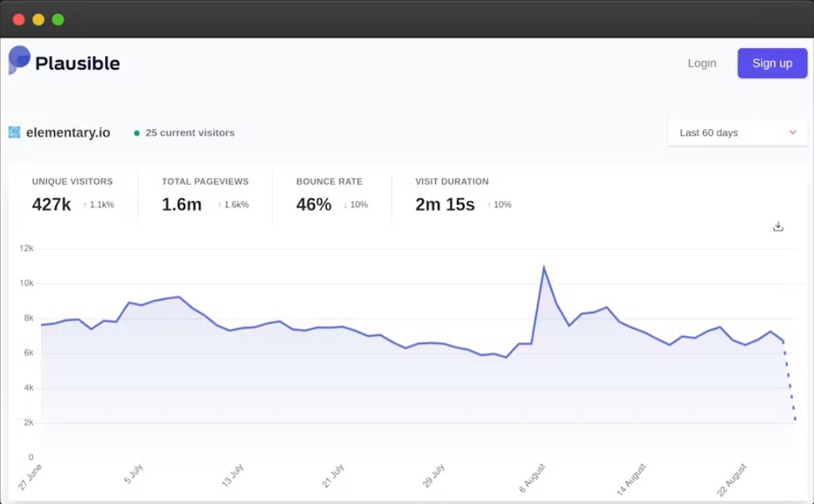Click the 46% bounce rate value
Screen dimensions: 814x504
314,205
